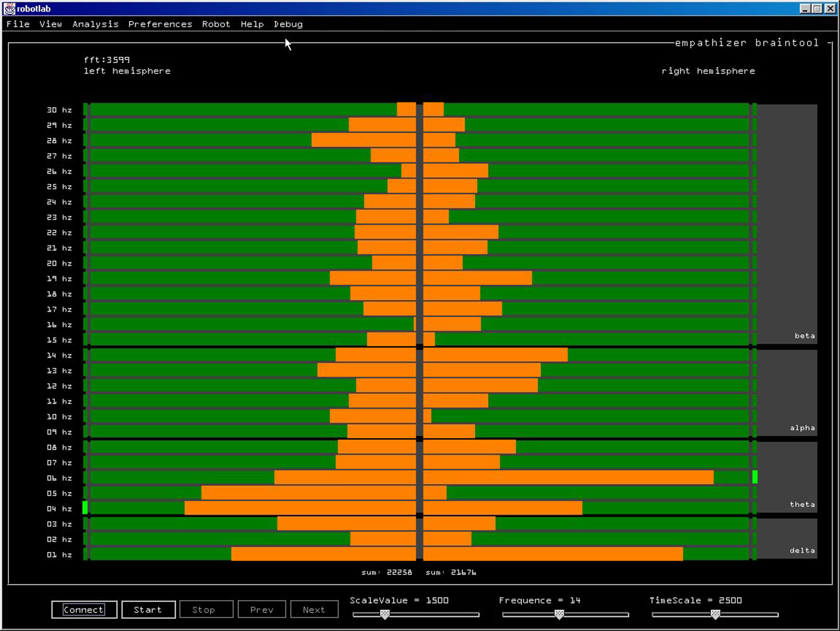Click the 28 hz left hemisphere orange bar
The height and width of the screenshot is (631, 840).
pyautogui.click(x=364, y=140)
